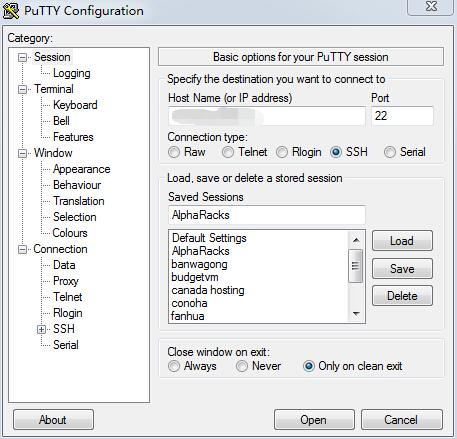This screenshot has width=457, height=439.
Task: Open the About dialog
Action: 53,420
